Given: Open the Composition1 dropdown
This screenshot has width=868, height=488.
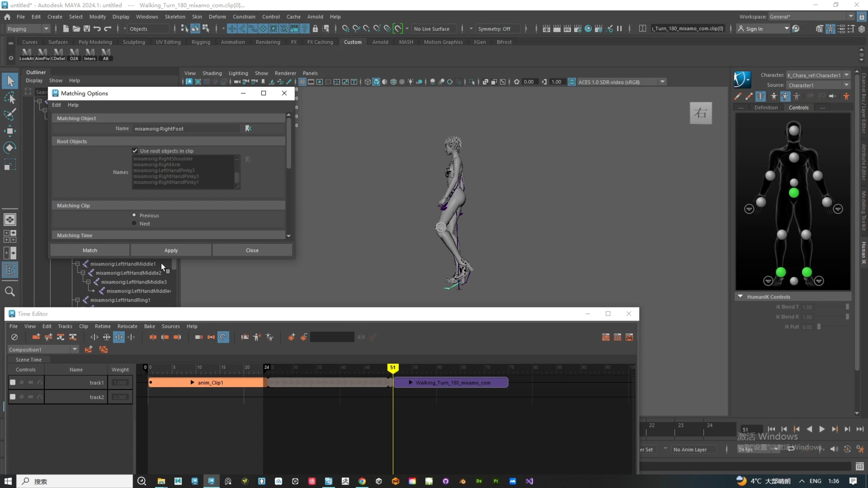Looking at the screenshot, I should 75,350.
